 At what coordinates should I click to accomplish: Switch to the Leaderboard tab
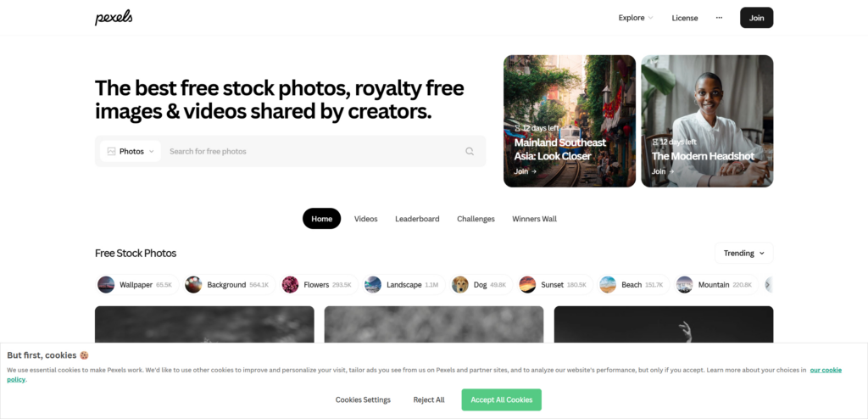(x=417, y=219)
